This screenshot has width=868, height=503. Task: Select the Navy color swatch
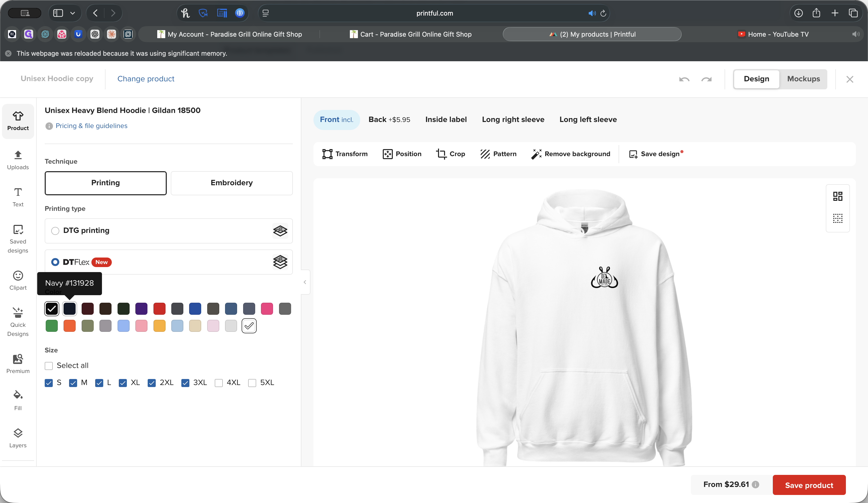point(70,308)
